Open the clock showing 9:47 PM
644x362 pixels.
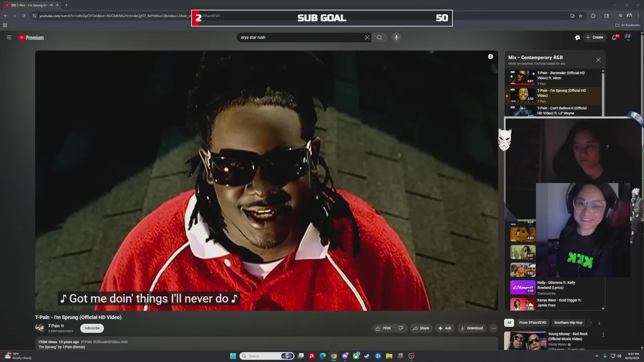coord(633,356)
